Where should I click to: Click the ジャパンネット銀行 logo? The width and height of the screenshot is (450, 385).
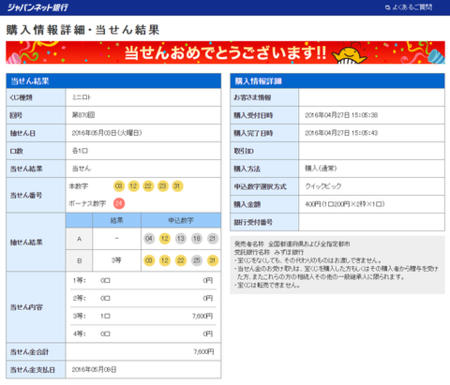coord(37,7)
